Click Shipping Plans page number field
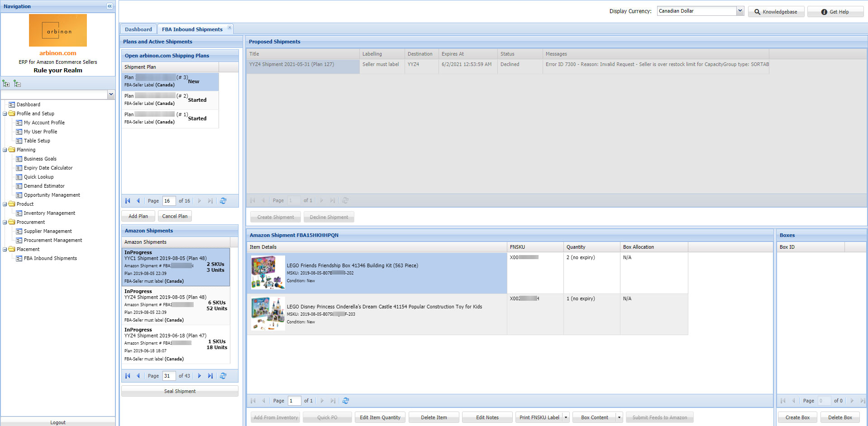Viewport: 868px width, 426px height. tap(169, 201)
